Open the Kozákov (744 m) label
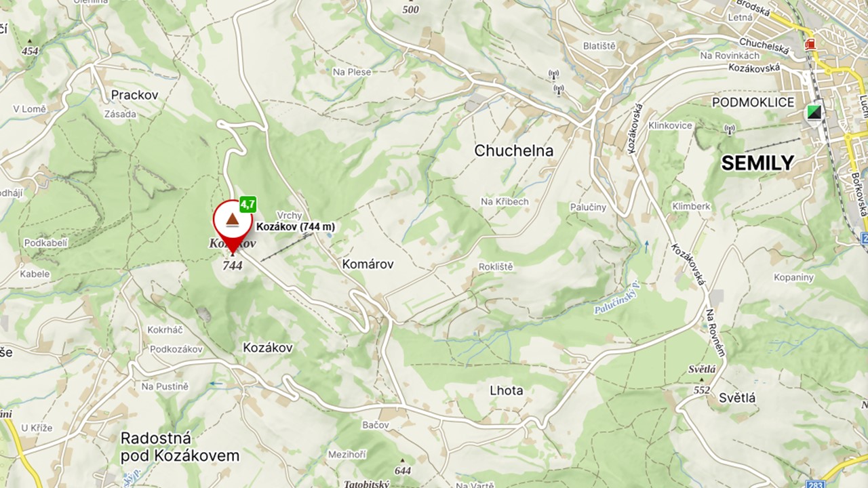This screenshot has height=488, width=868. (x=296, y=226)
